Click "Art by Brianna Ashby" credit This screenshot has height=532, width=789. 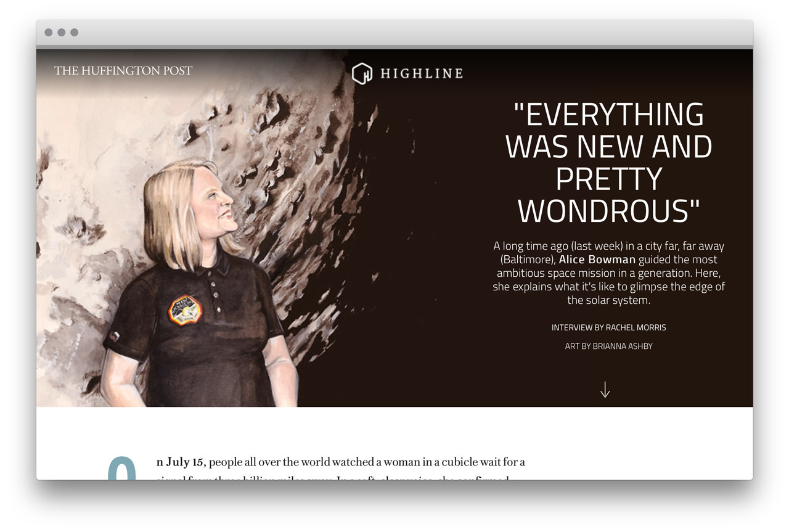[609, 346]
